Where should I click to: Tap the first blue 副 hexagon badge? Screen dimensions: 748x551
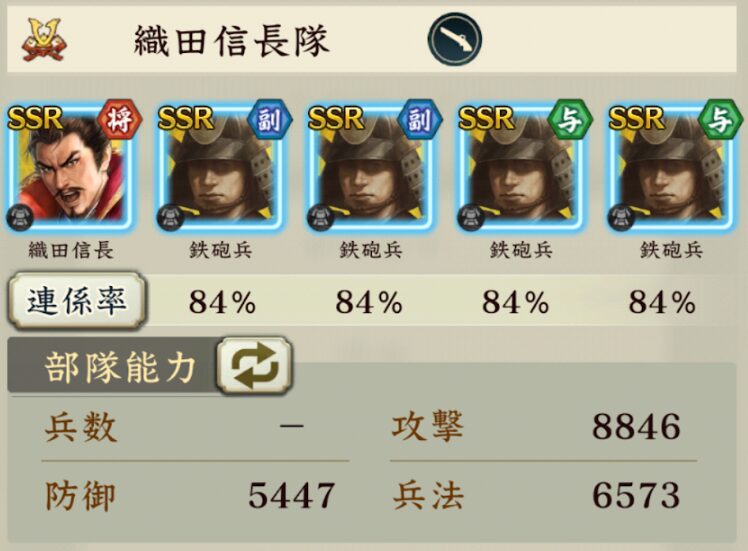tap(270, 119)
